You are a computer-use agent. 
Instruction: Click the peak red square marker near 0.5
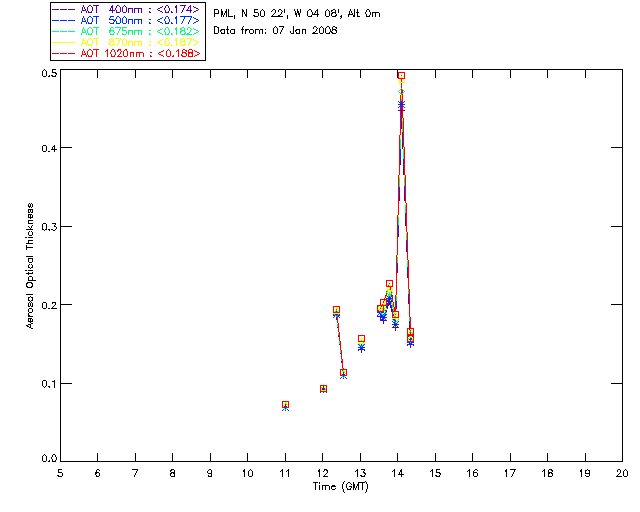pos(402,76)
